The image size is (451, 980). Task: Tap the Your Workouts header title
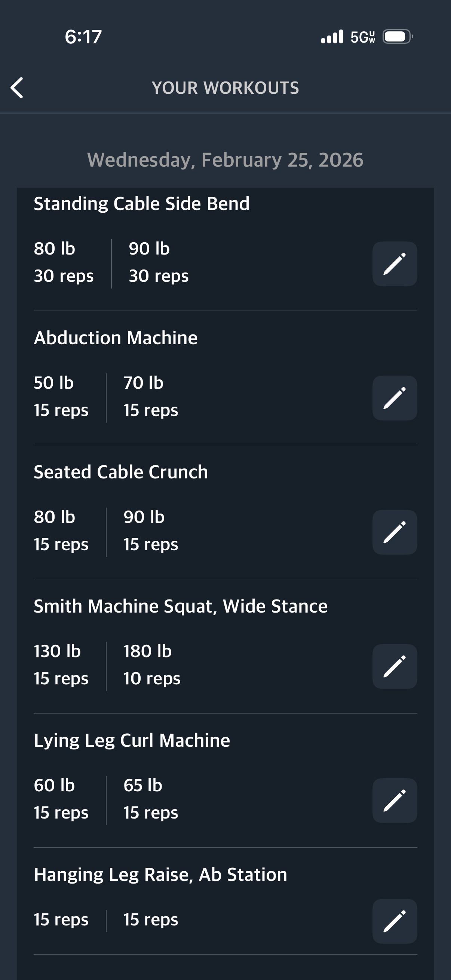click(225, 88)
